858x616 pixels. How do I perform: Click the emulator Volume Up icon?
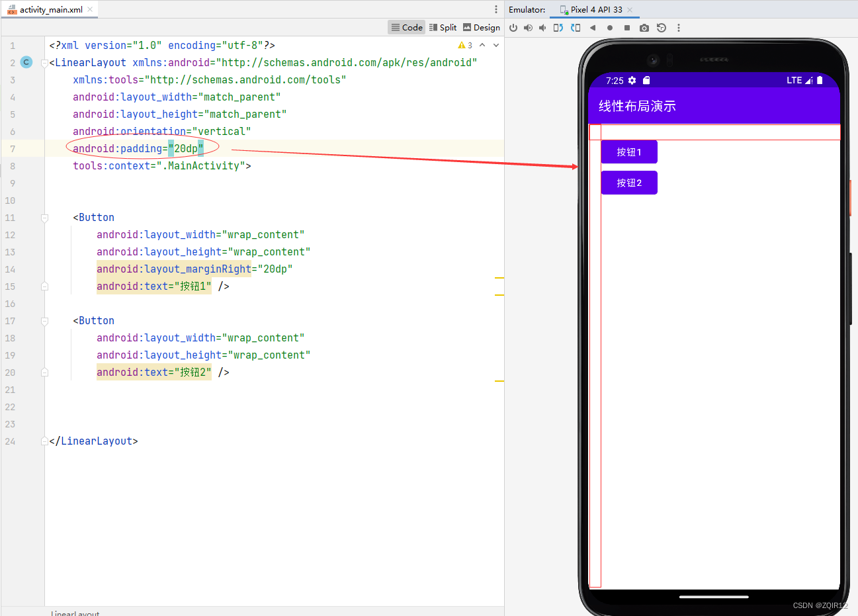click(x=528, y=28)
